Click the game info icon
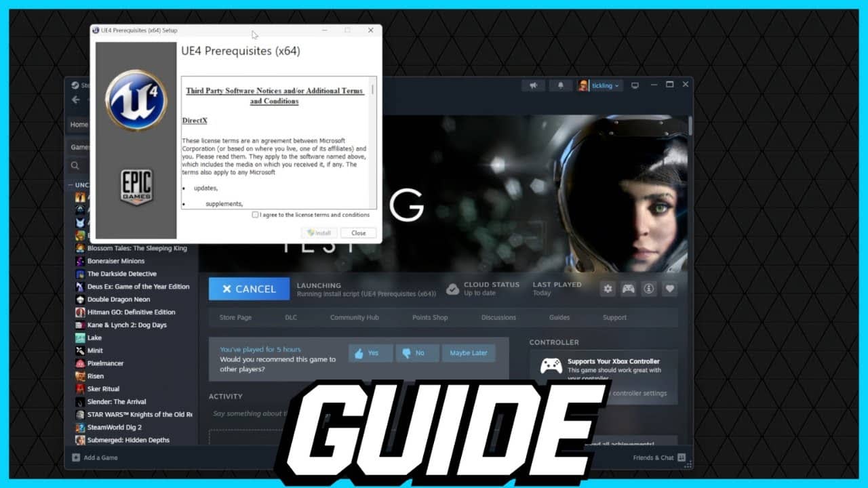This screenshot has width=868, height=488. (x=649, y=289)
